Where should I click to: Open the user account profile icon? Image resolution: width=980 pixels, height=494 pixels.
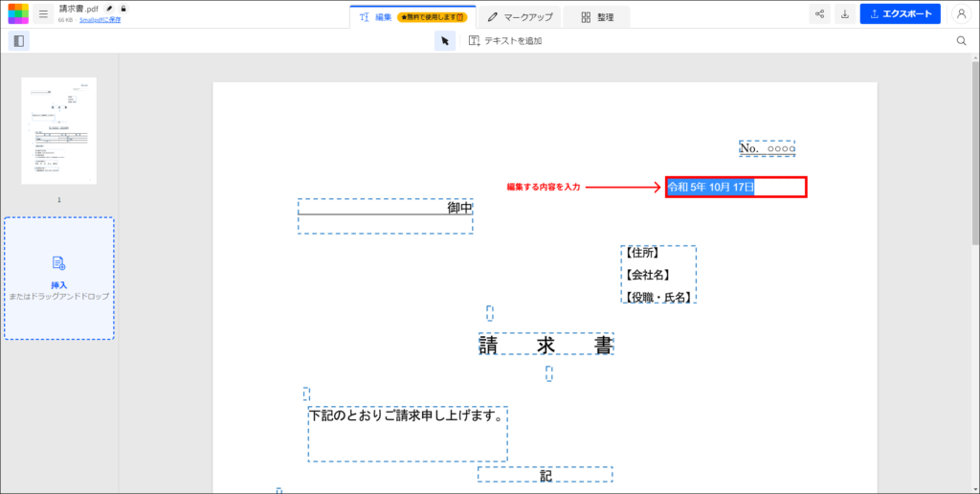pos(961,13)
